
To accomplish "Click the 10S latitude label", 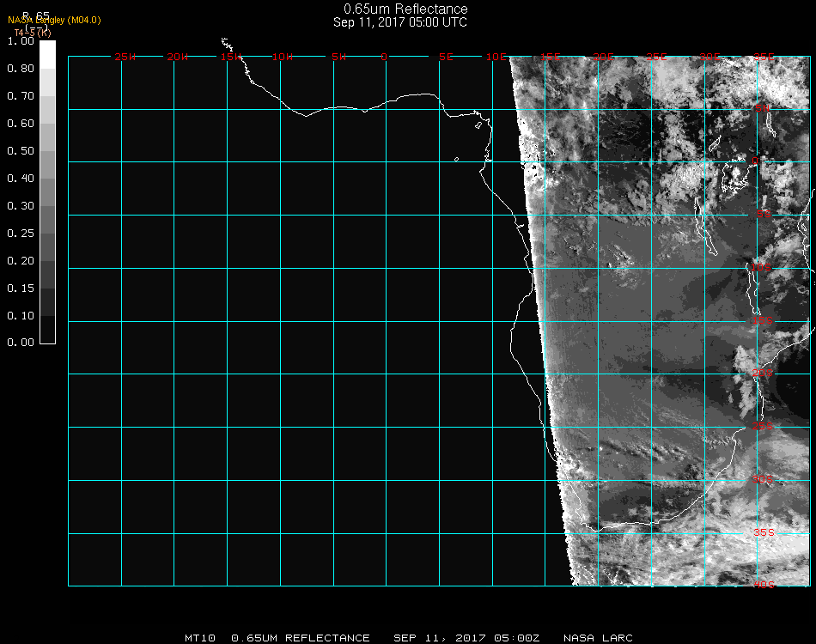I will coord(763,268).
